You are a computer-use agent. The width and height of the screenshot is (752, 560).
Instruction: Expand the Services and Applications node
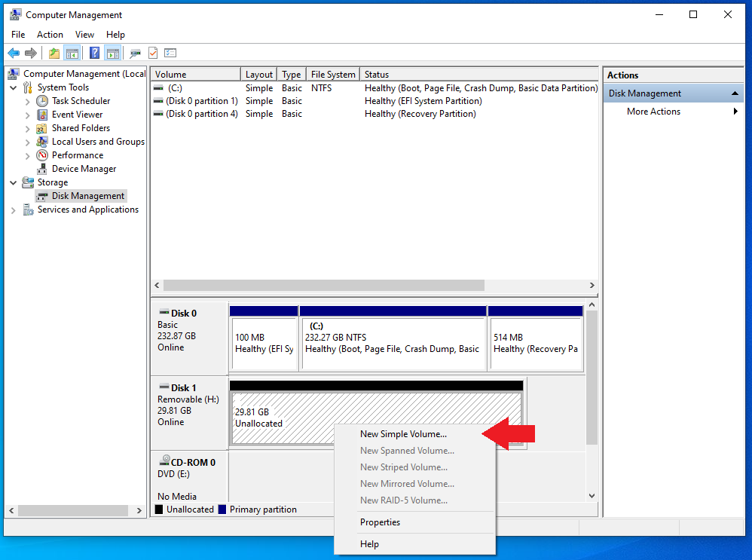14,210
